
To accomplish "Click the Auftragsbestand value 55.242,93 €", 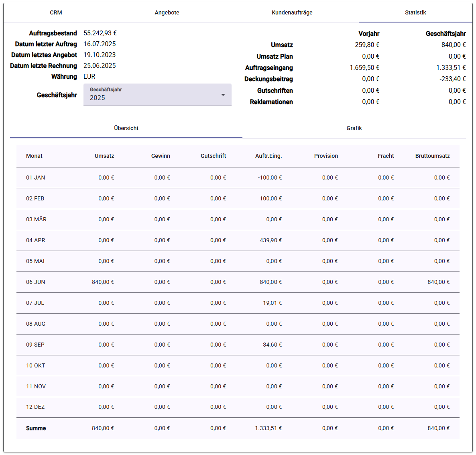I will (100, 33).
